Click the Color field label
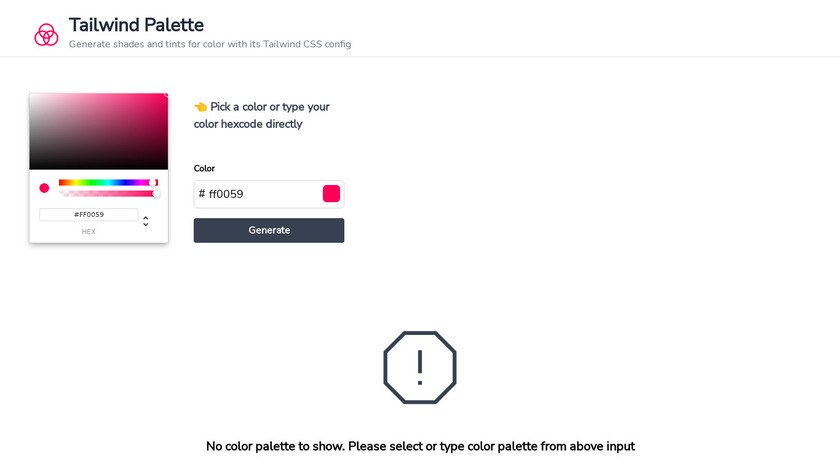 tap(204, 168)
